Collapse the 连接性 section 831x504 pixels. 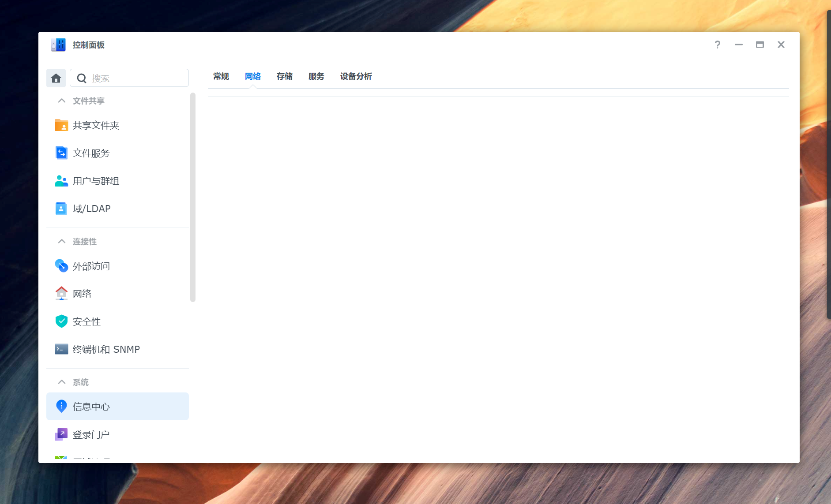pos(62,242)
